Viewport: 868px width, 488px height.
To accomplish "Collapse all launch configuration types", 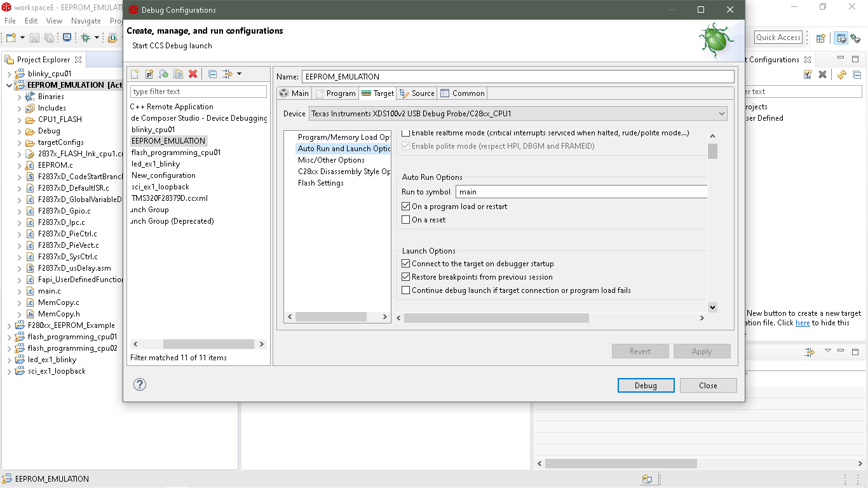I will pyautogui.click(x=212, y=74).
